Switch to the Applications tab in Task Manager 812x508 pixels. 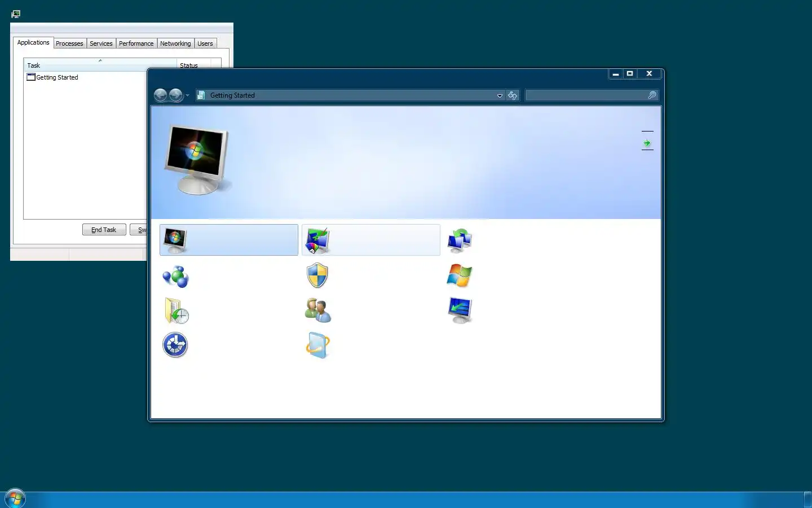click(33, 43)
